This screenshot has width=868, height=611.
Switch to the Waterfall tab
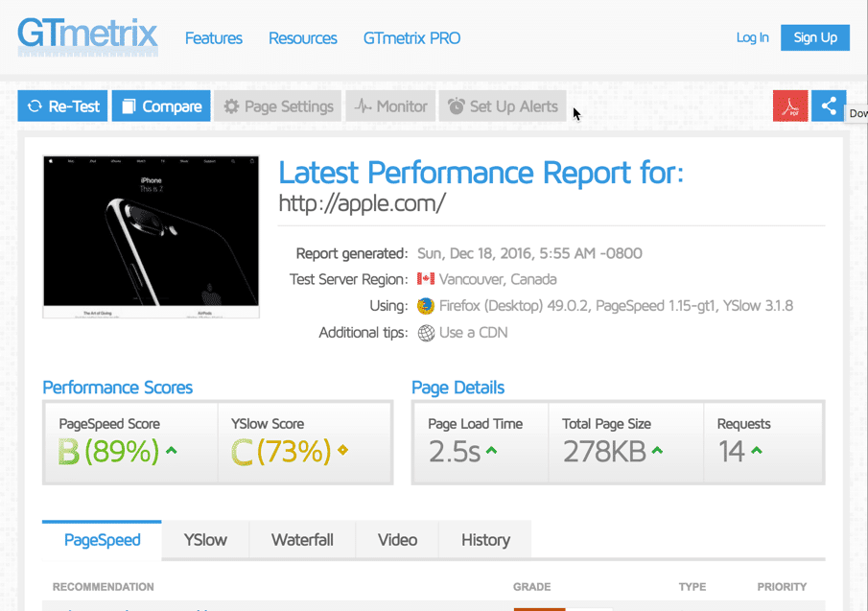pos(302,540)
